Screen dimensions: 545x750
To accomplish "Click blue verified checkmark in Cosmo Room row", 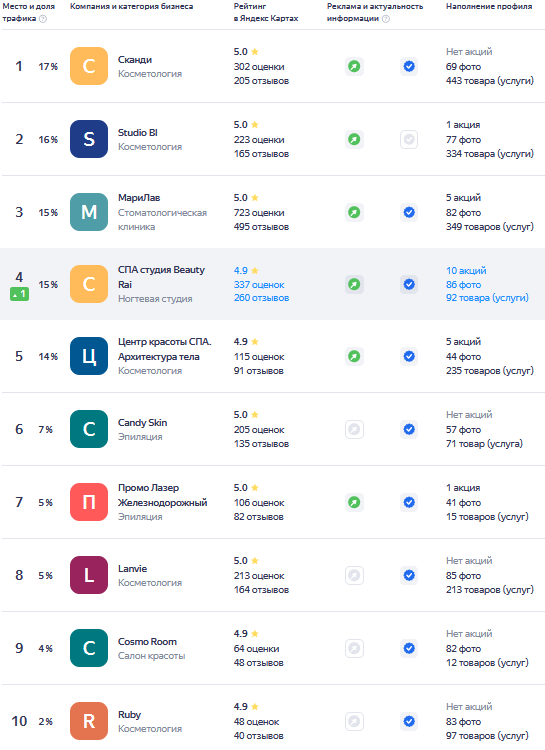I will pyautogui.click(x=409, y=648).
